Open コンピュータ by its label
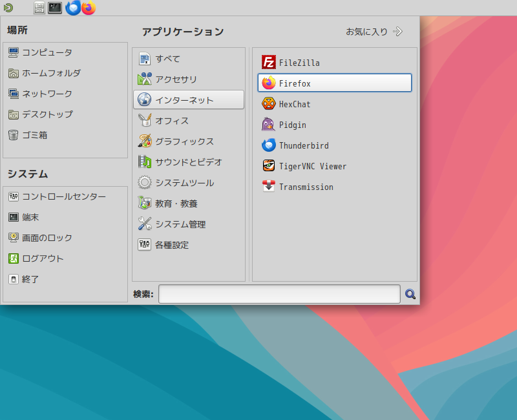Image resolution: width=517 pixels, height=420 pixels. point(47,52)
